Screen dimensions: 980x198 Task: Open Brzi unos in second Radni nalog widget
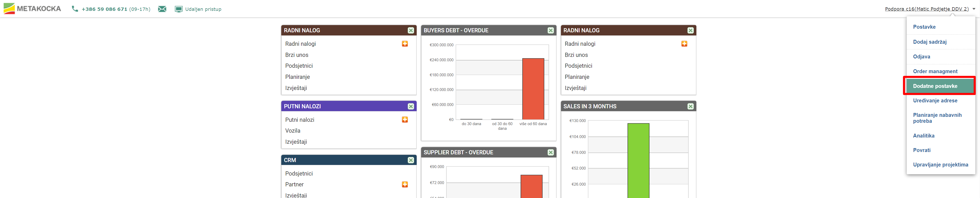(576, 55)
